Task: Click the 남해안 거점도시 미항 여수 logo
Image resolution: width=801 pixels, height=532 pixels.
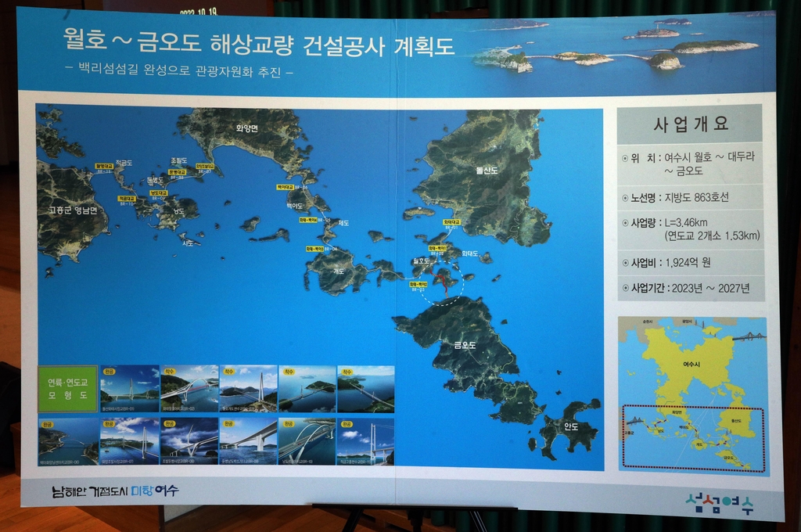Action: tap(115, 491)
